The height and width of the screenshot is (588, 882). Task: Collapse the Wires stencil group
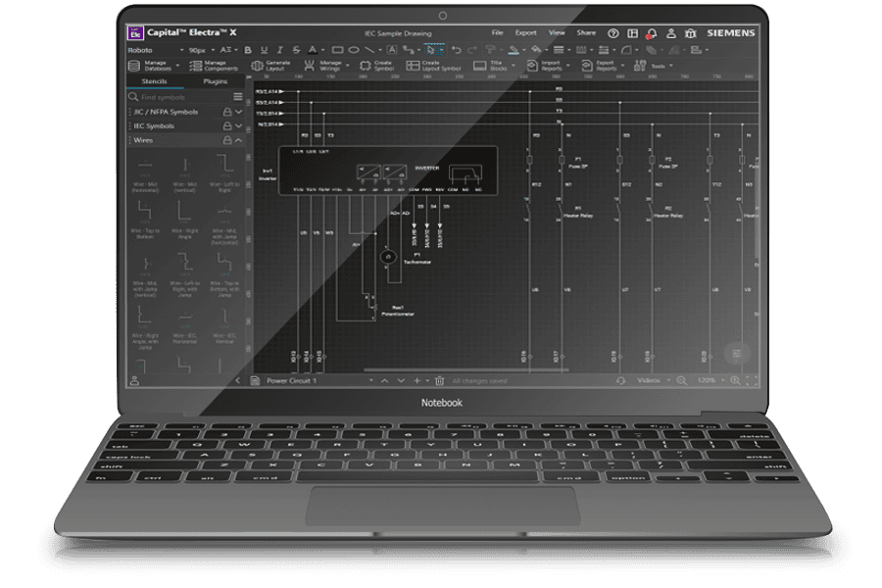point(238,140)
